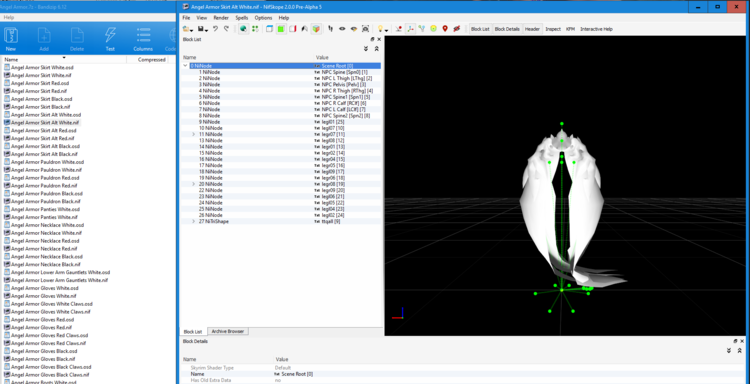Switch to the Block List bottom tab
Viewport: 750px width, 384px height.
tap(193, 331)
